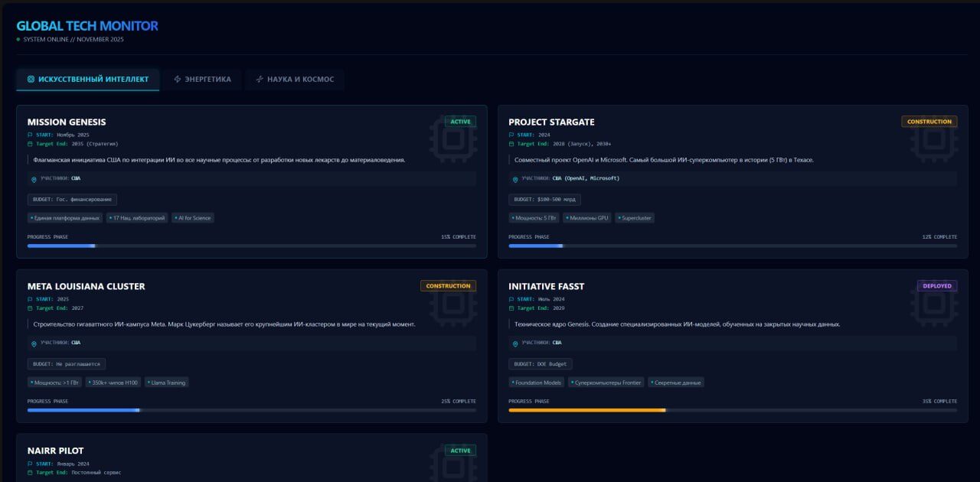Click the location pin icon in Project Stargate

click(514, 179)
